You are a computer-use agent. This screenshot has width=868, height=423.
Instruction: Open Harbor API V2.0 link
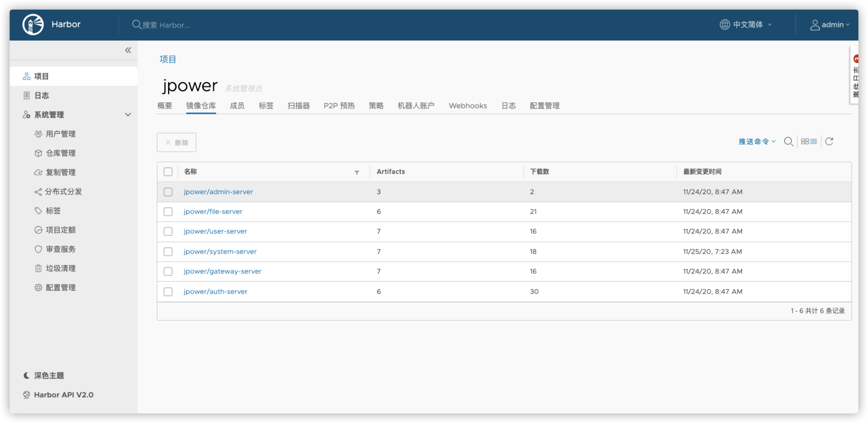[x=59, y=395]
